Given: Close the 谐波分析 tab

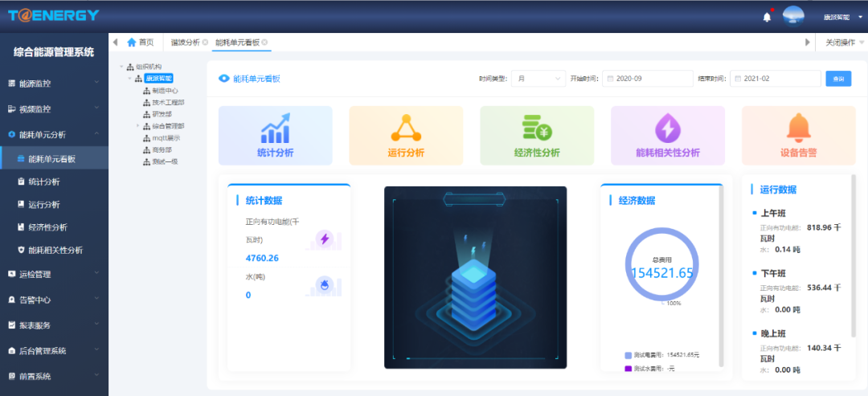Looking at the screenshot, I should [205, 42].
